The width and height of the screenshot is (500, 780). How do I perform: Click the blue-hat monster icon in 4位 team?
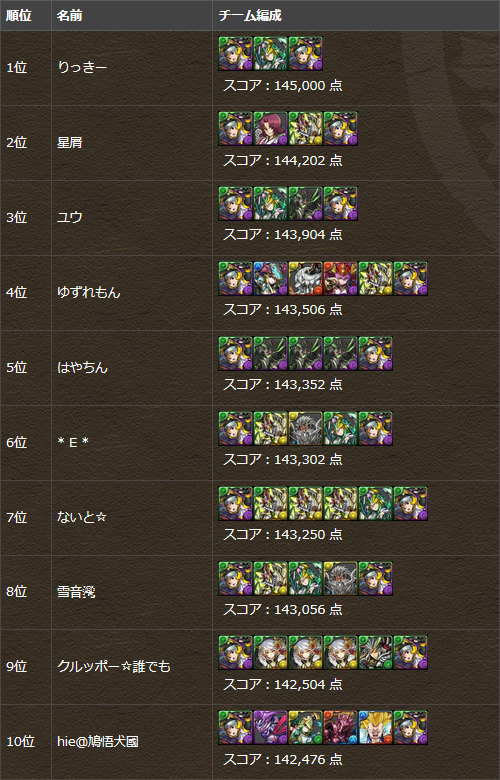271,279
